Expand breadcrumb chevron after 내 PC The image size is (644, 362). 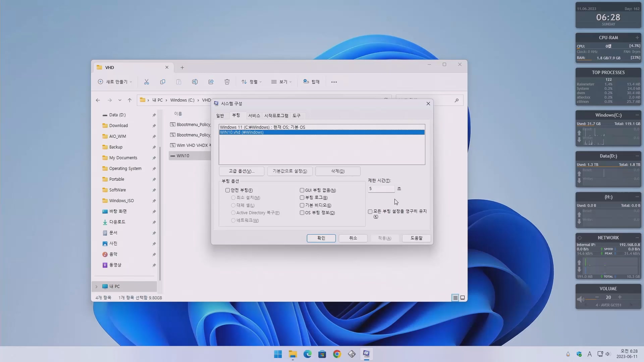click(x=166, y=100)
